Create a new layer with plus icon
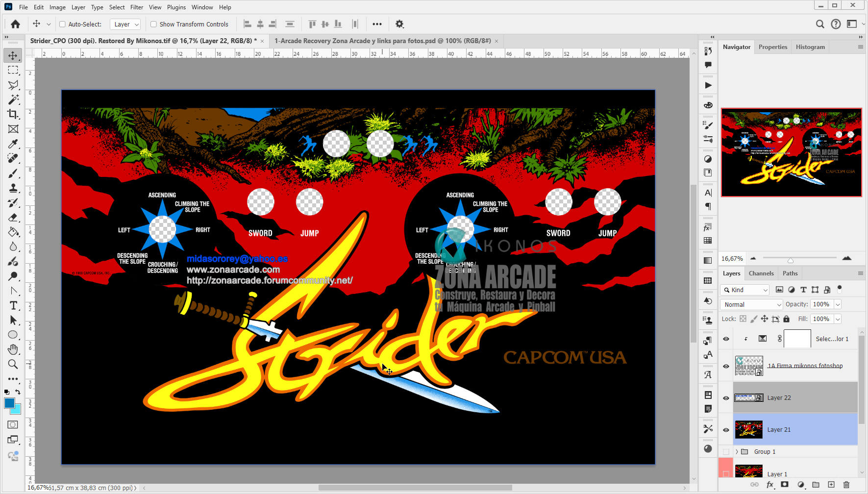Image resolution: width=868 pixels, height=494 pixels. (x=831, y=485)
